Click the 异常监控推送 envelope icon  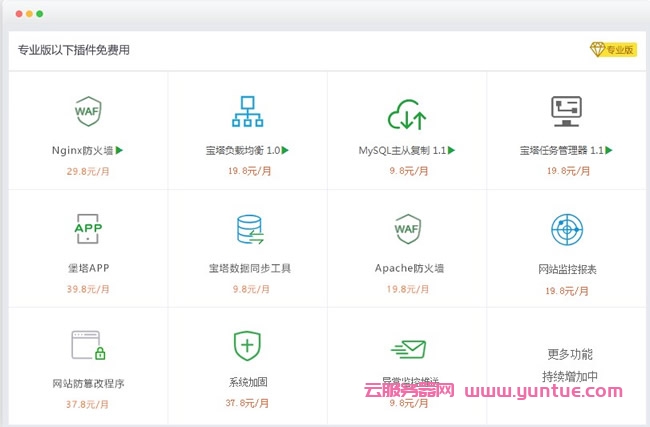click(x=408, y=349)
